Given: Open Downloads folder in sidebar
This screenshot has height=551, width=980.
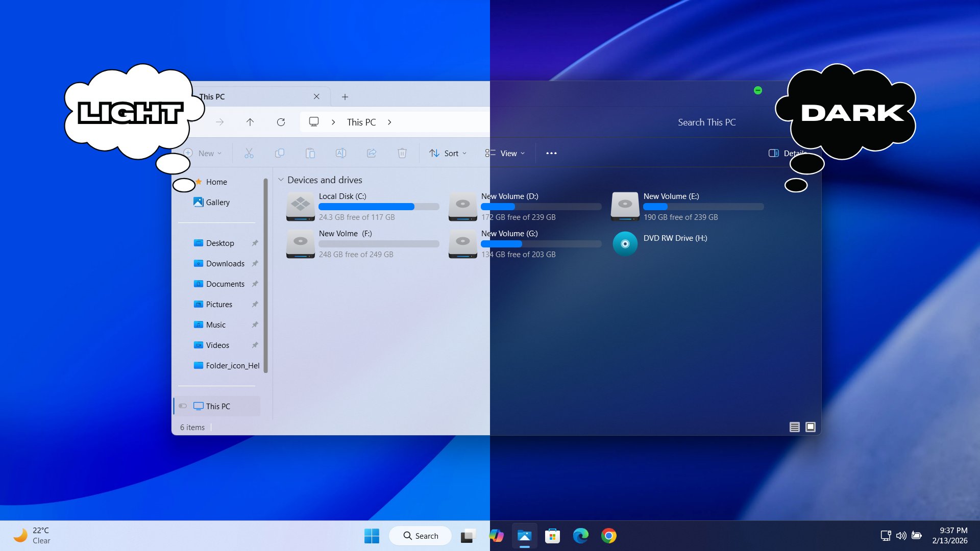Looking at the screenshot, I should (x=225, y=264).
